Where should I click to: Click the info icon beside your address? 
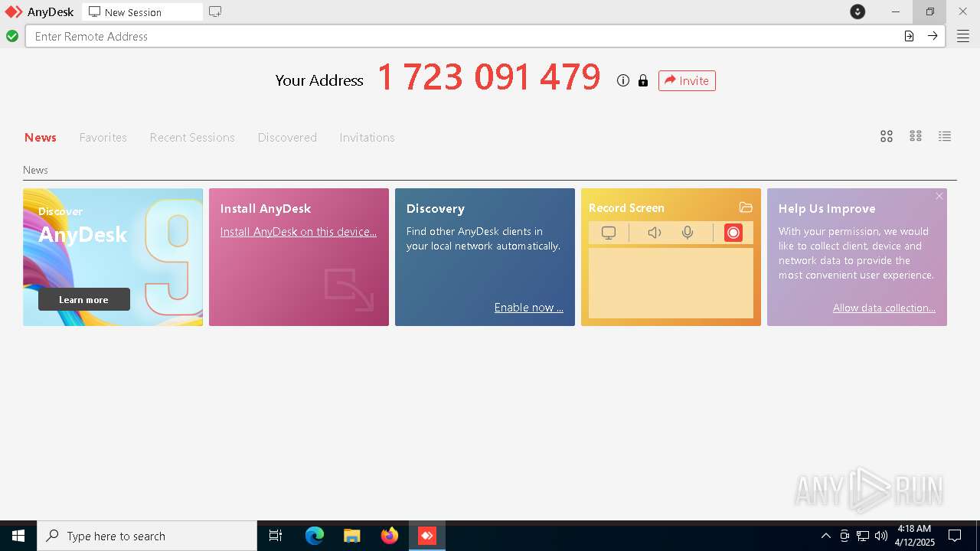pyautogui.click(x=623, y=80)
